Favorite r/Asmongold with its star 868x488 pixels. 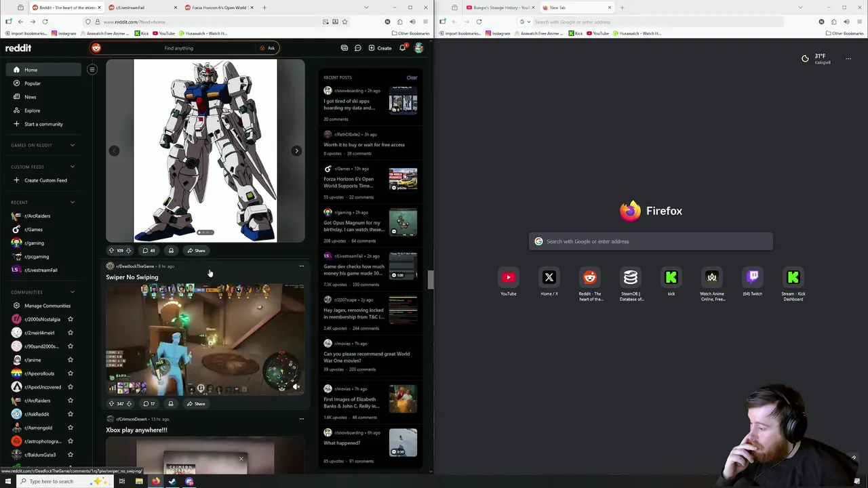(x=71, y=428)
